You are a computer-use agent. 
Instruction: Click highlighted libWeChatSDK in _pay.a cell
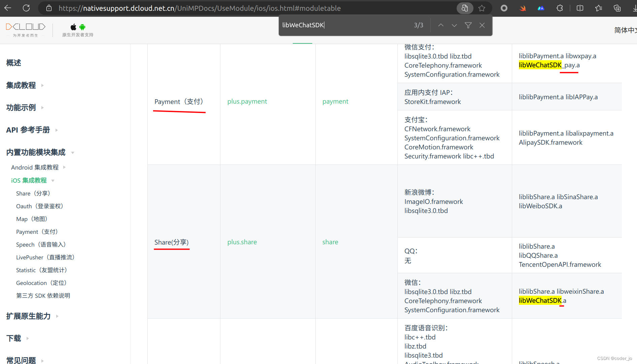540,65
